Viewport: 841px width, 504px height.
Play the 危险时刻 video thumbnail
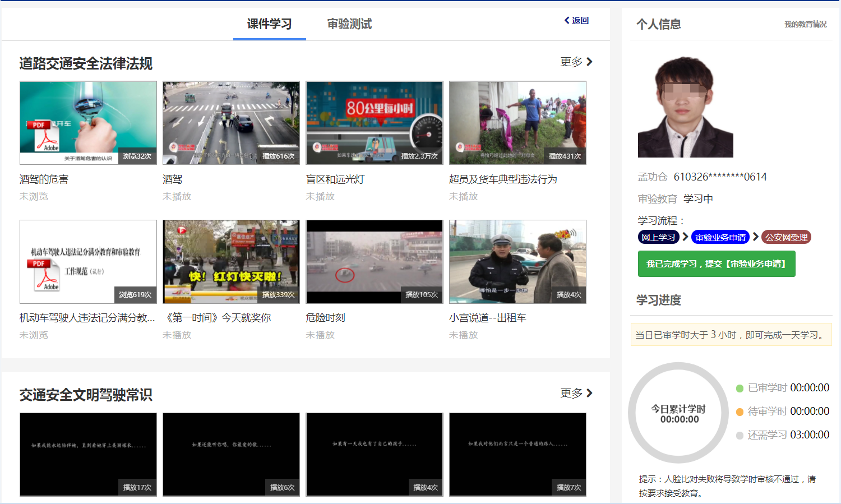(374, 262)
